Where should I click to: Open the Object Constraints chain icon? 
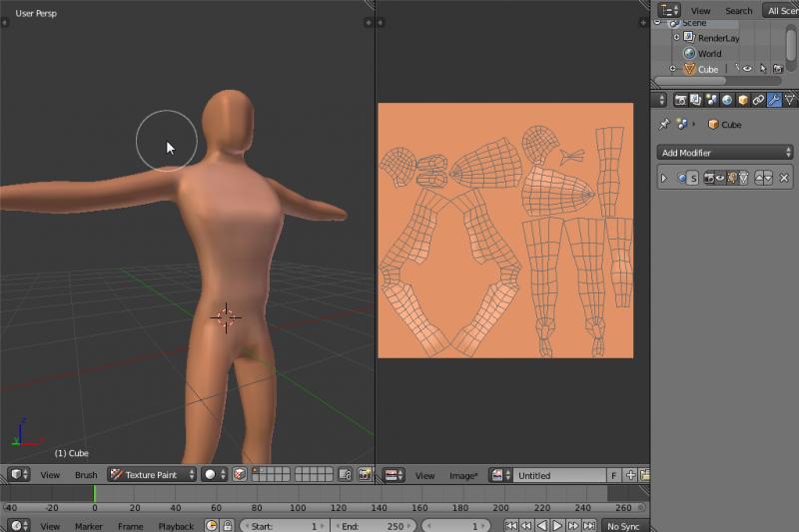click(x=758, y=100)
